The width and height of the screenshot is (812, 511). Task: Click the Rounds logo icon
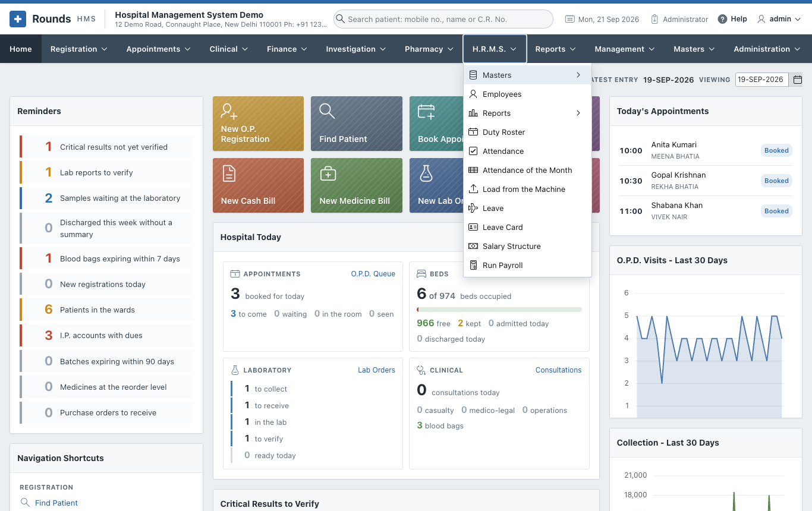pyautogui.click(x=18, y=19)
